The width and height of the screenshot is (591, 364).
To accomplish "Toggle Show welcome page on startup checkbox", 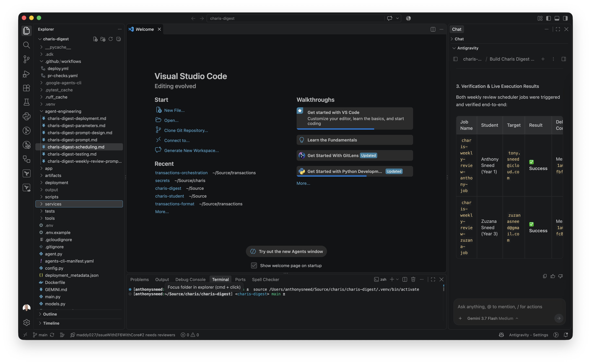I will (x=254, y=265).
